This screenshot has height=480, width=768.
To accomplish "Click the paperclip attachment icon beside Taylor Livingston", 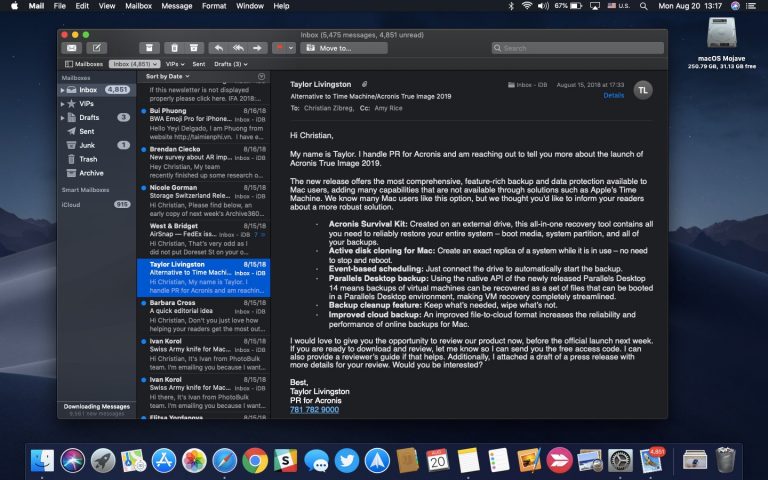I will 364,84.
